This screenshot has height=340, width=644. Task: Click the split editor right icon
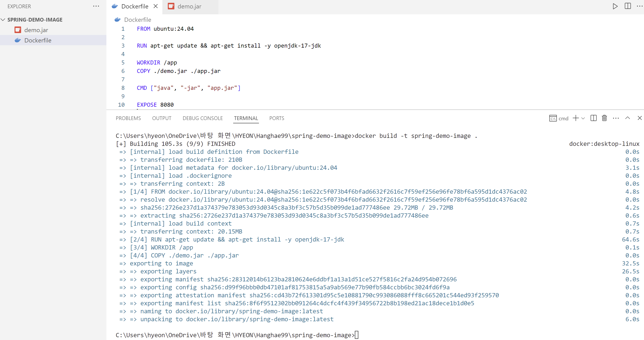628,6
